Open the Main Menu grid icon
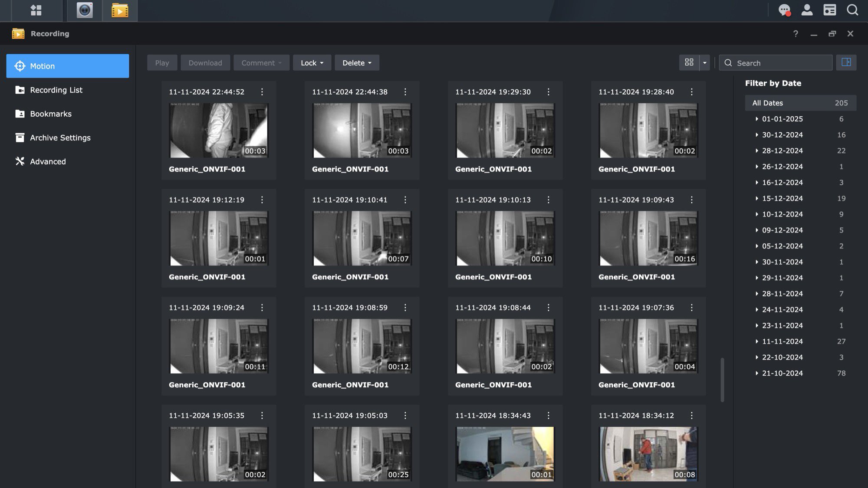 [x=36, y=10]
